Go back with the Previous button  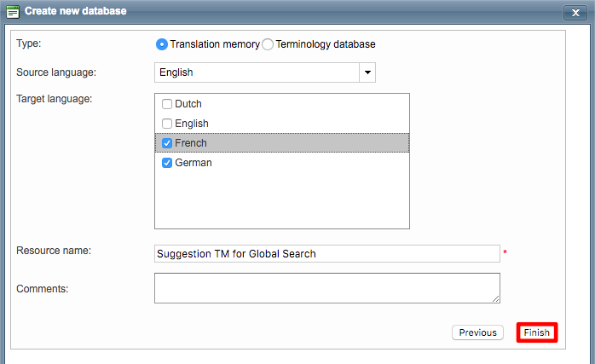click(x=477, y=332)
